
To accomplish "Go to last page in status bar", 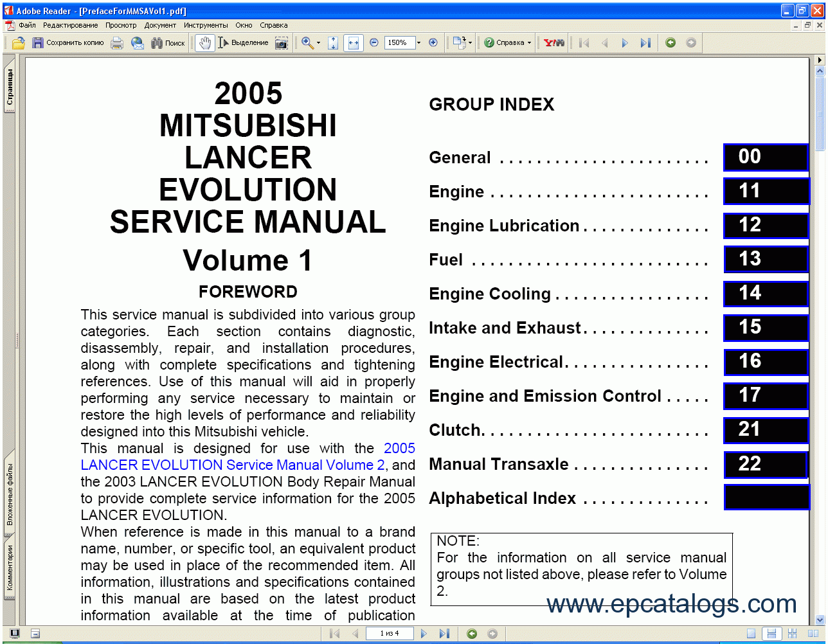I will [x=444, y=633].
